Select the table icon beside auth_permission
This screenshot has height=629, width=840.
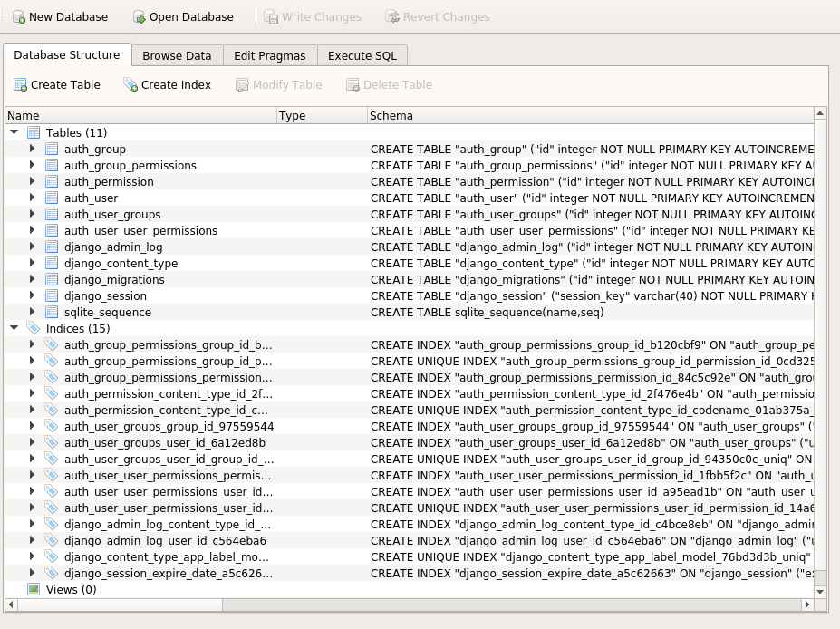pyautogui.click(x=52, y=181)
